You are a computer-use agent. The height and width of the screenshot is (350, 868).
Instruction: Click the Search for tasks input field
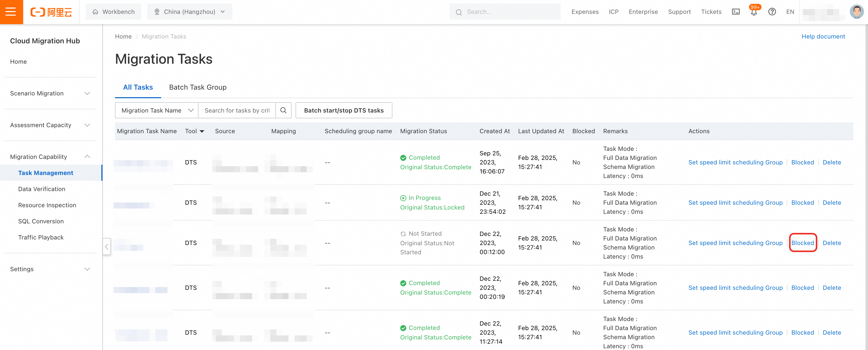click(237, 110)
